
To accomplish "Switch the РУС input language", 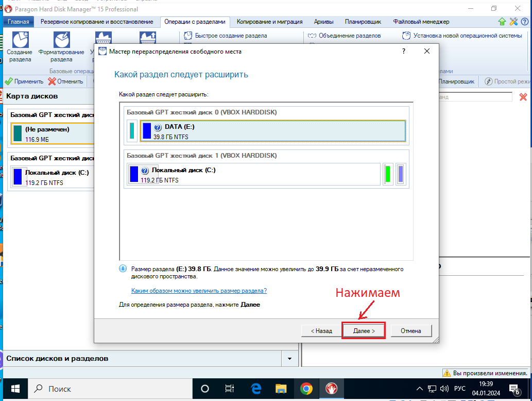I will click(x=460, y=389).
